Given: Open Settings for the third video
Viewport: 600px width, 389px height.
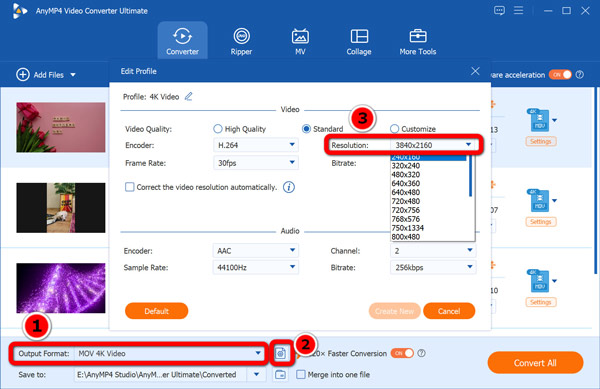Looking at the screenshot, I should (x=541, y=302).
